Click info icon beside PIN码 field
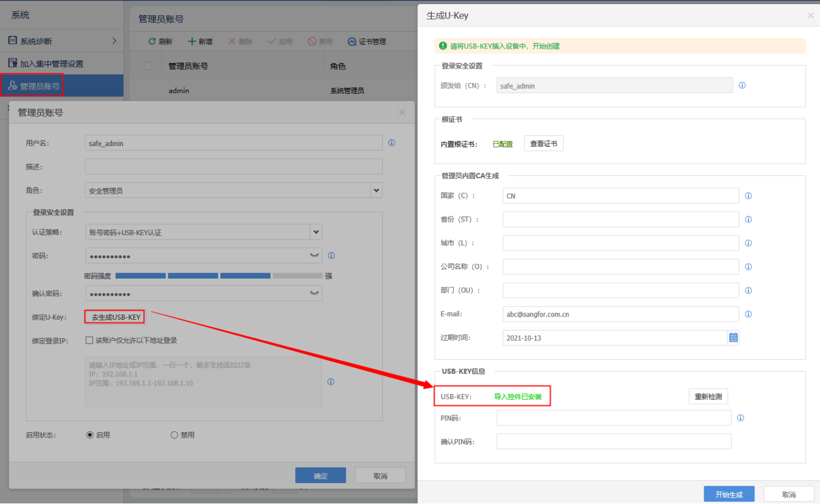 point(741,418)
